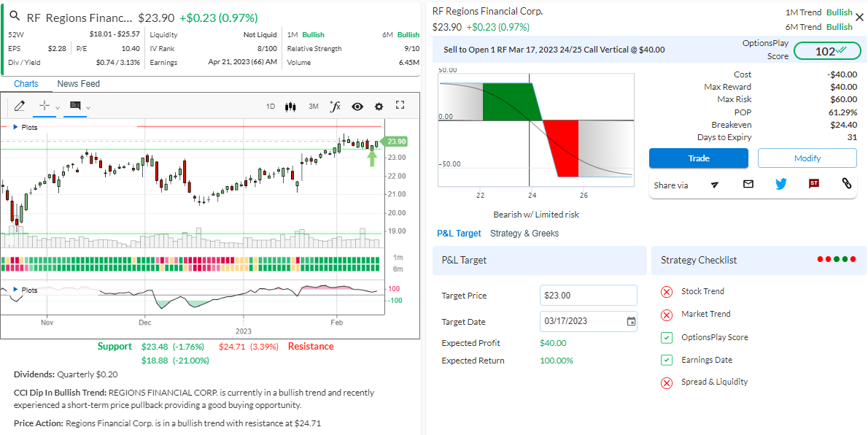Switch to the Charts tab
This screenshot has height=435, width=868.
(x=26, y=84)
